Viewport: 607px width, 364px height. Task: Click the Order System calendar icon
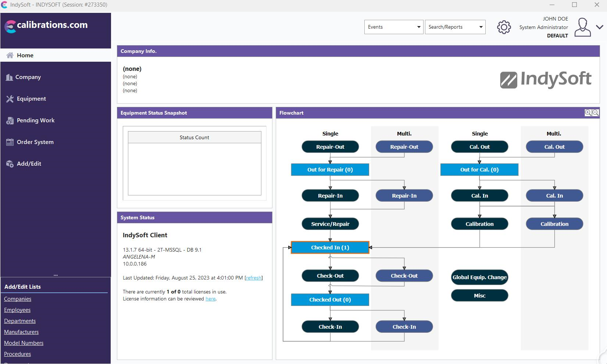10,142
